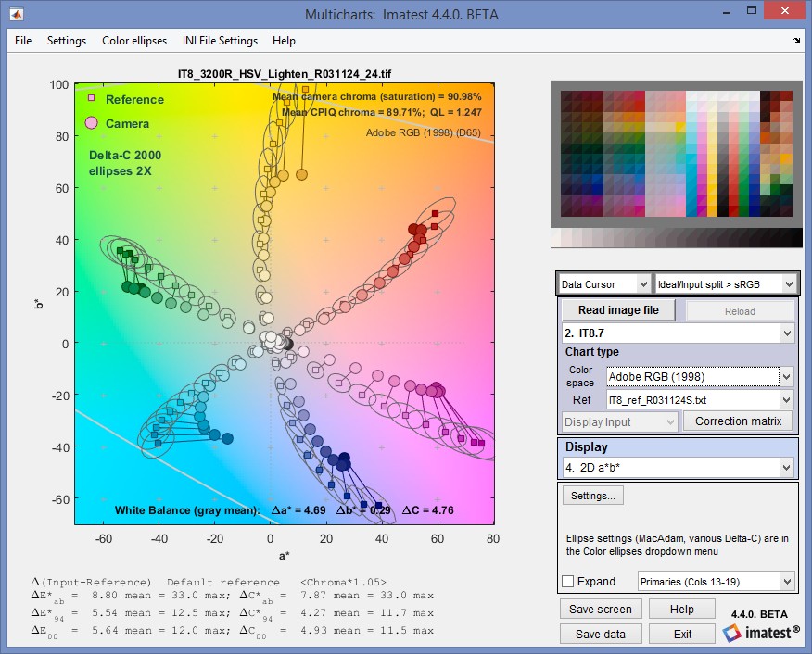
Task: Open the Ideal/Input split > sRGB dropdown
Action: (726, 284)
